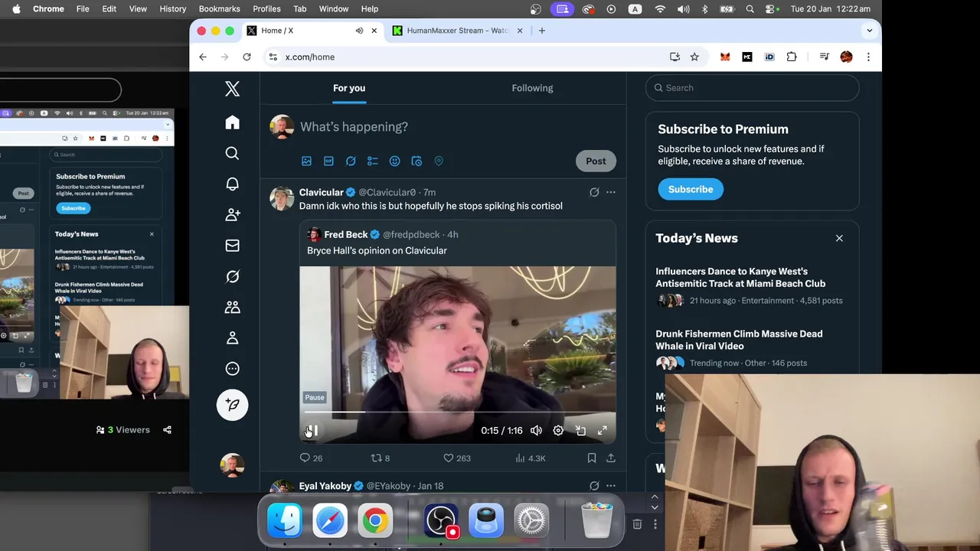The height and width of the screenshot is (551, 980).
Task: Switch to the Following tab
Action: coord(532,88)
